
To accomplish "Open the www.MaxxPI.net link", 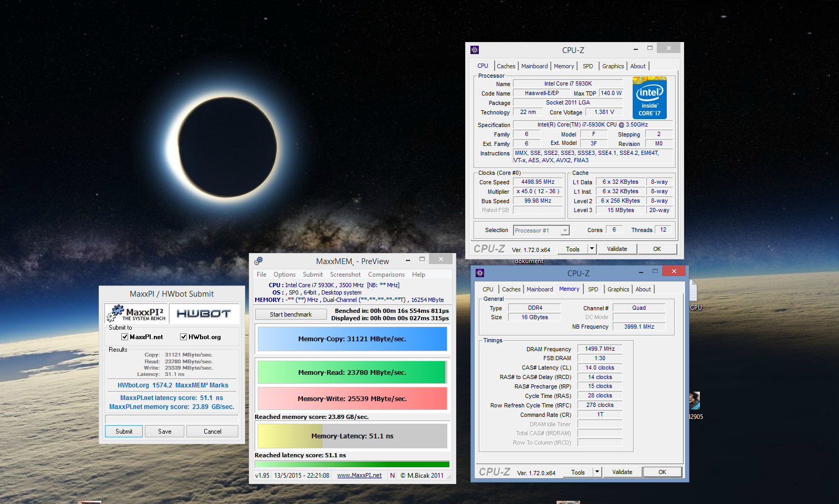I will [359, 475].
